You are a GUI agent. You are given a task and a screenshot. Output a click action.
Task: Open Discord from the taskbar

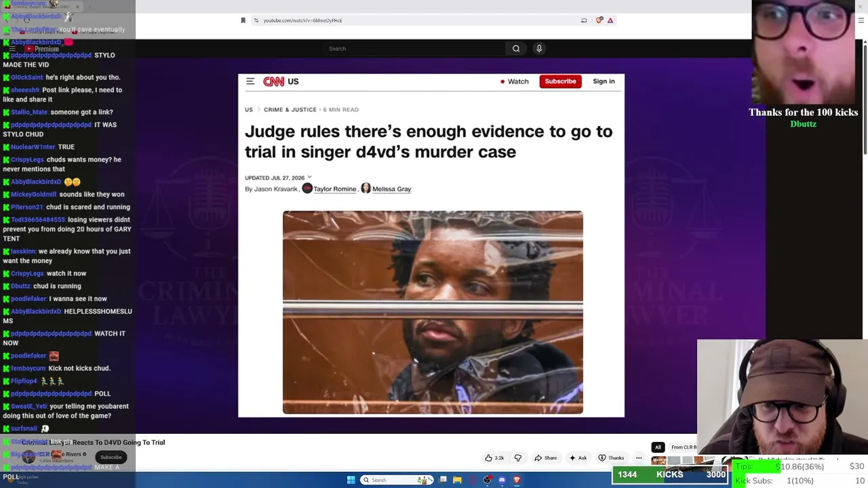click(x=502, y=480)
